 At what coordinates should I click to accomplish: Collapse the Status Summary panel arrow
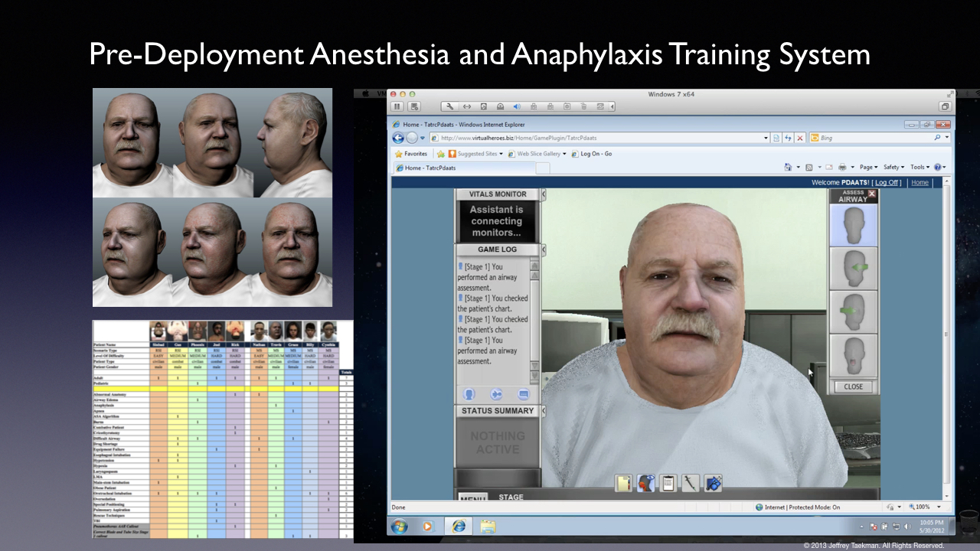pos(544,411)
